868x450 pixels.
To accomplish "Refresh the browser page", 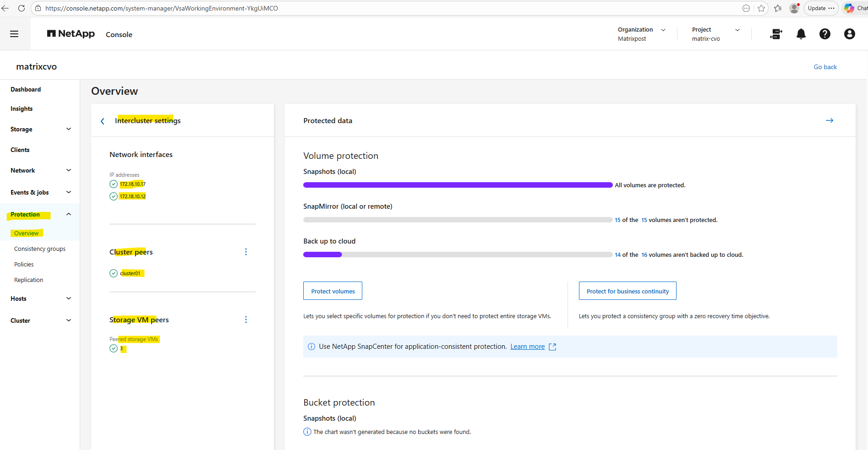I will coord(21,8).
